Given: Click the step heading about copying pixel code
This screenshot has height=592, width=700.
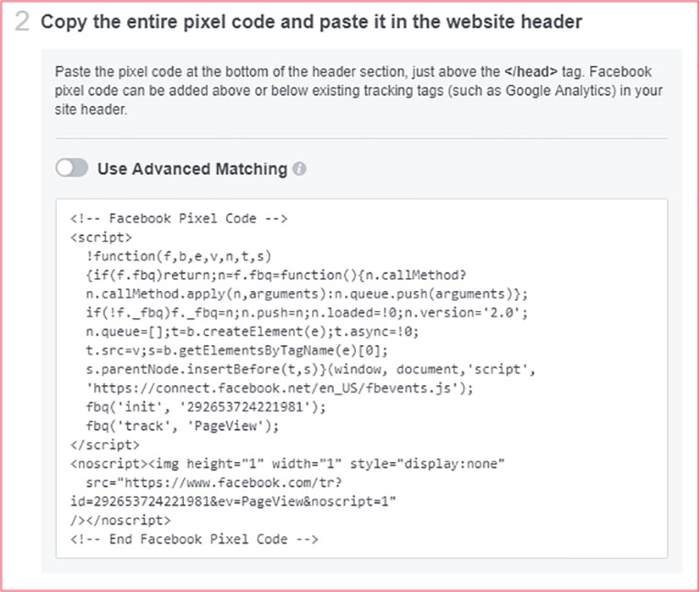Looking at the screenshot, I should (312, 21).
